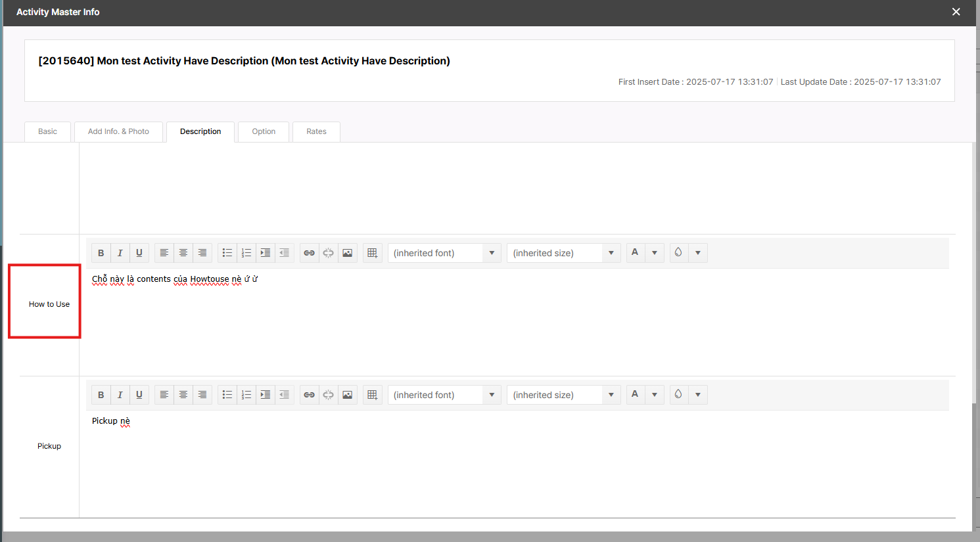Insert image in the How to Use editor

(348, 253)
